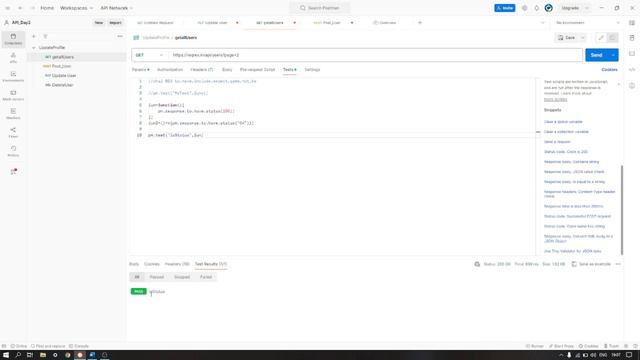Image resolution: width=640 pixels, height=360 pixels.
Task: Open the API Network dropdown
Action: click(x=117, y=8)
